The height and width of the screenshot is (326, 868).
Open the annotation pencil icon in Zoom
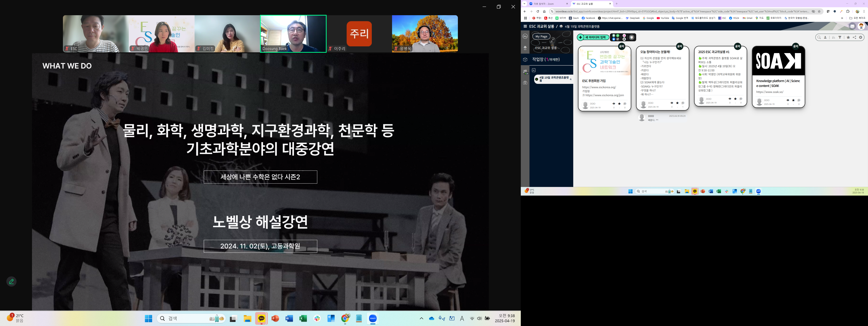tap(11, 281)
